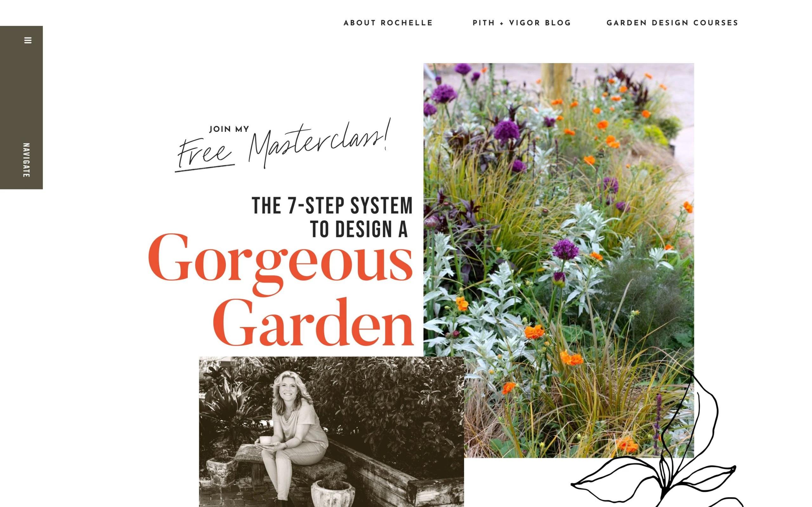The width and height of the screenshot is (812, 507).
Task: Click the dark olive sidebar panel
Action: [22, 107]
